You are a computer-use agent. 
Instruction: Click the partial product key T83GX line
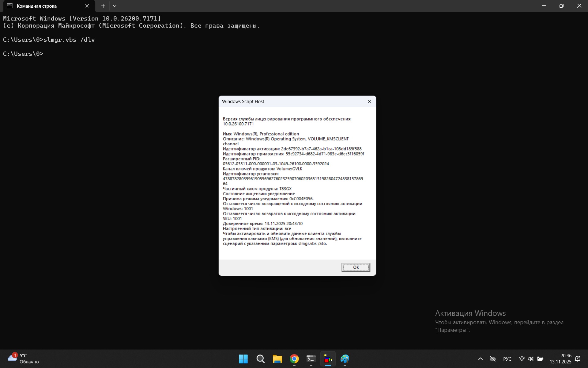257,189
